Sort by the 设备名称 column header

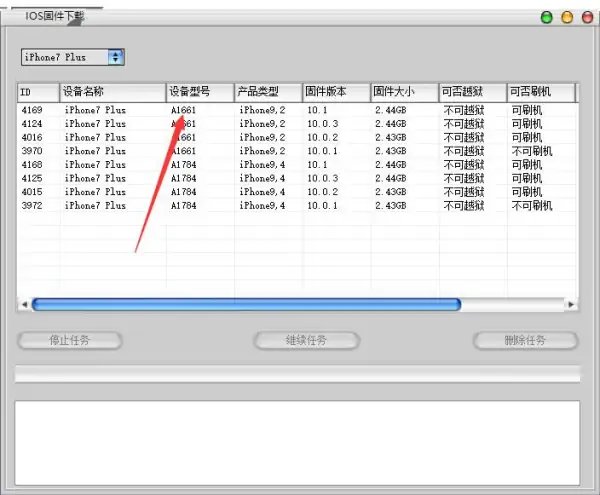[113, 92]
